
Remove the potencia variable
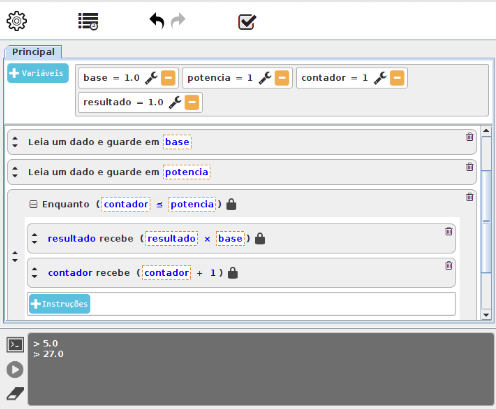coord(282,78)
